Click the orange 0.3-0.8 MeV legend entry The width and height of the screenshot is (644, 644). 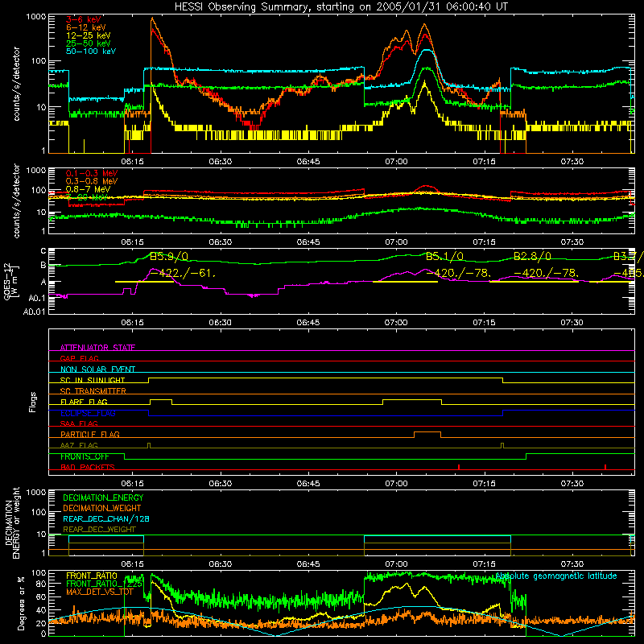click(92, 181)
